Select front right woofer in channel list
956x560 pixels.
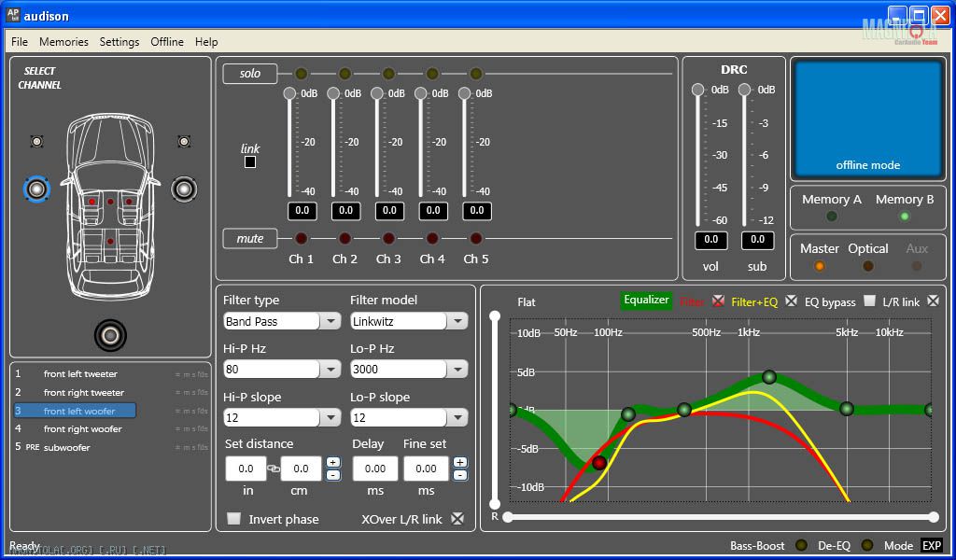click(x=82, y=429)
